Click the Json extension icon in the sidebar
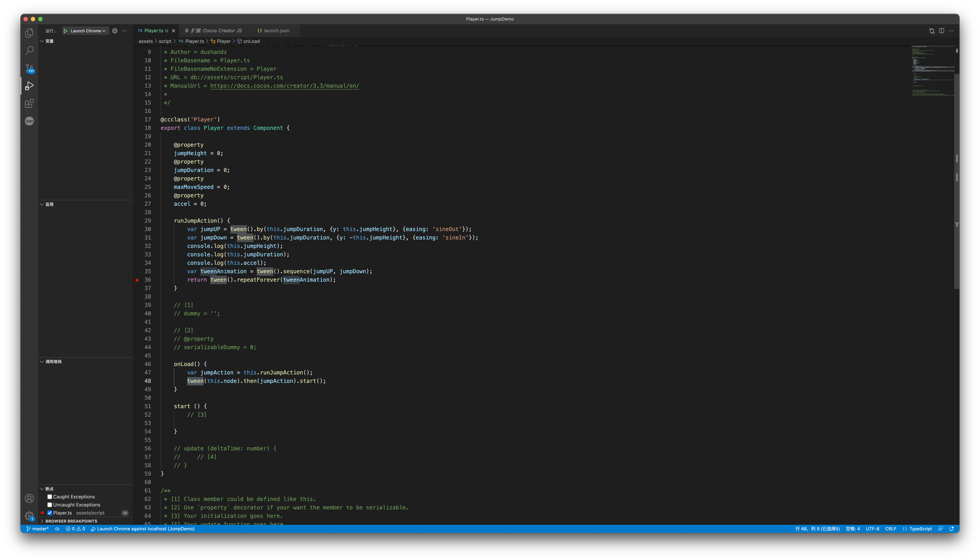Viewport: 980px width, 560px height. tap(29, 121)
